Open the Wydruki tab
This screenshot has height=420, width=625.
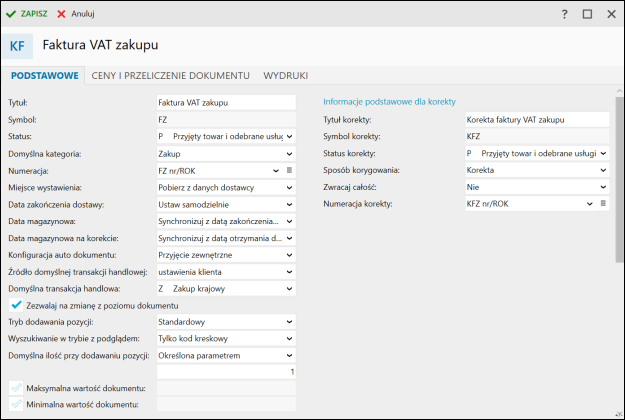click(285, 76)
